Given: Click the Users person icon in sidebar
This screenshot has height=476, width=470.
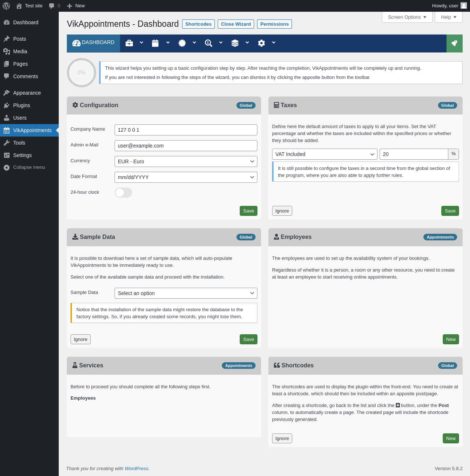Looking at the screenshot, I should tap(7, 118).
